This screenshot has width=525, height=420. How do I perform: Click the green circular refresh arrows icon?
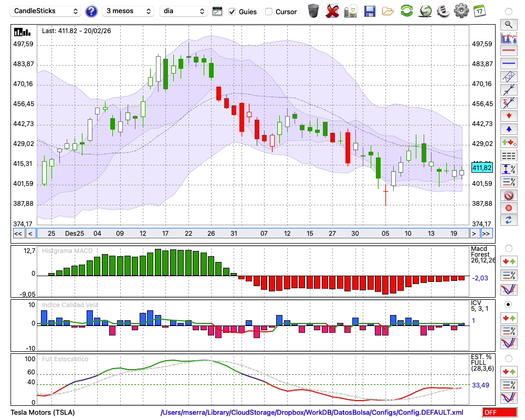tap(406, 11)
